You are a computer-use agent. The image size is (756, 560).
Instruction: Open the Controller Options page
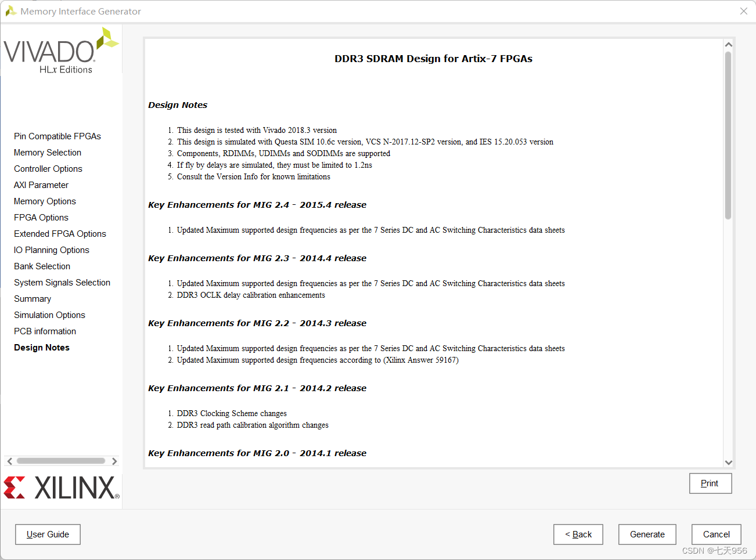click(48, 169)
